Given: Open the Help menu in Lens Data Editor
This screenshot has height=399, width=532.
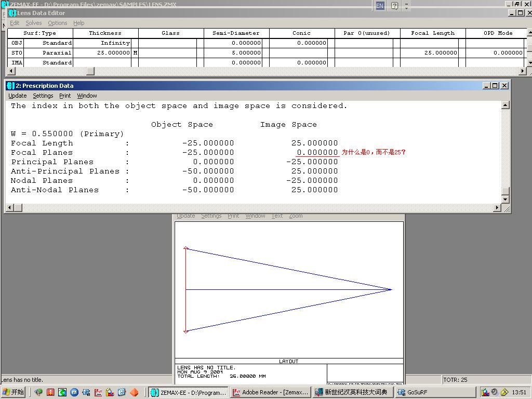Looking at the screenshot, I should tap(79, 23).
